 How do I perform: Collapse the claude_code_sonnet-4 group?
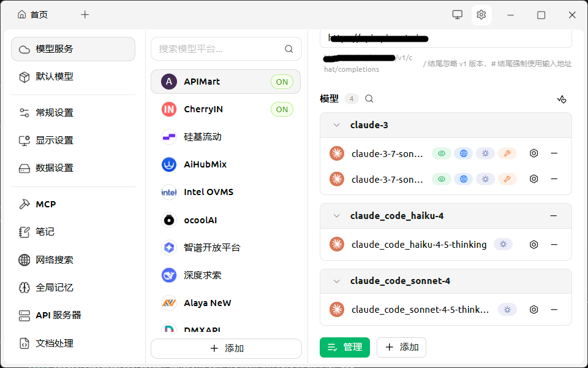click(336, 281)
